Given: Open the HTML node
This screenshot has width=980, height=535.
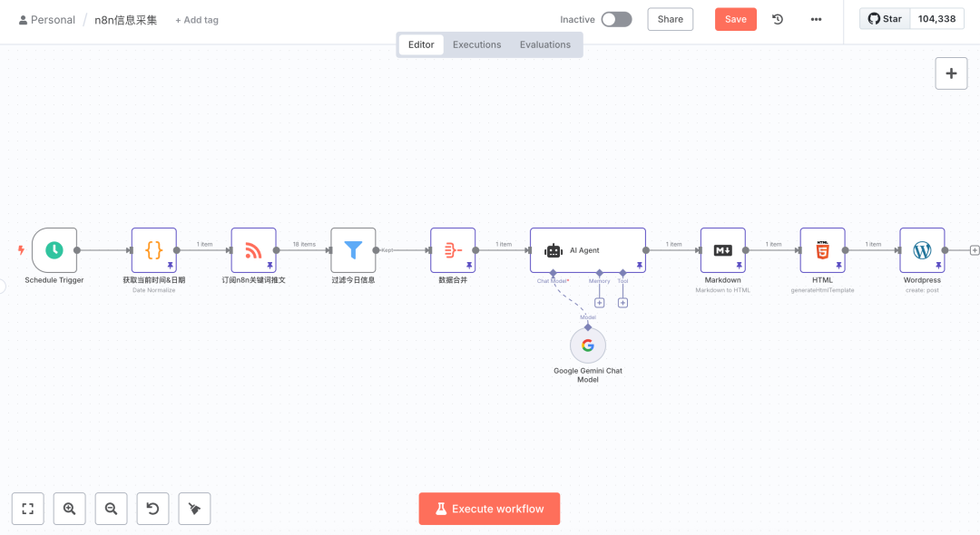Looking at the screenshot, I should click(x=822, y=250).
